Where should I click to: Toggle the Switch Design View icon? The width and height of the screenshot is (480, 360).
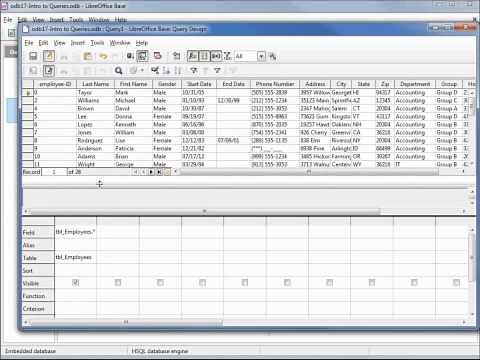click(x=143, y=56)
